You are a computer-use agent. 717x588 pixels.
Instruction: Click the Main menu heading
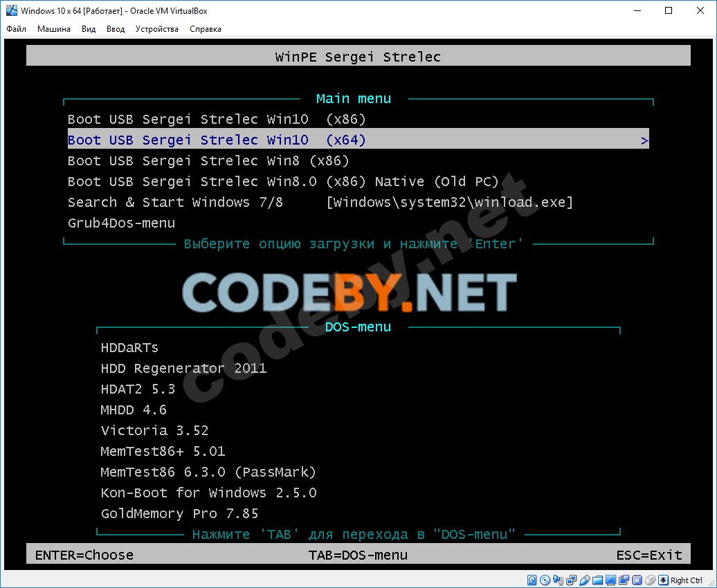coord(354,99)
